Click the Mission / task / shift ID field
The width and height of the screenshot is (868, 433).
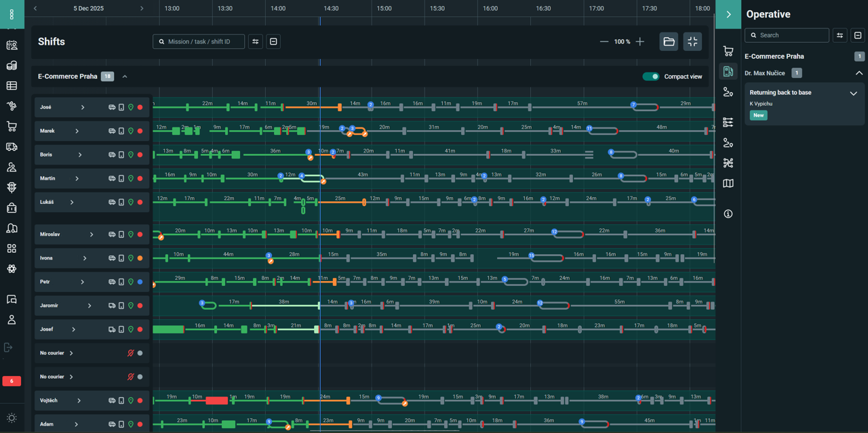(x=199, y=41)
